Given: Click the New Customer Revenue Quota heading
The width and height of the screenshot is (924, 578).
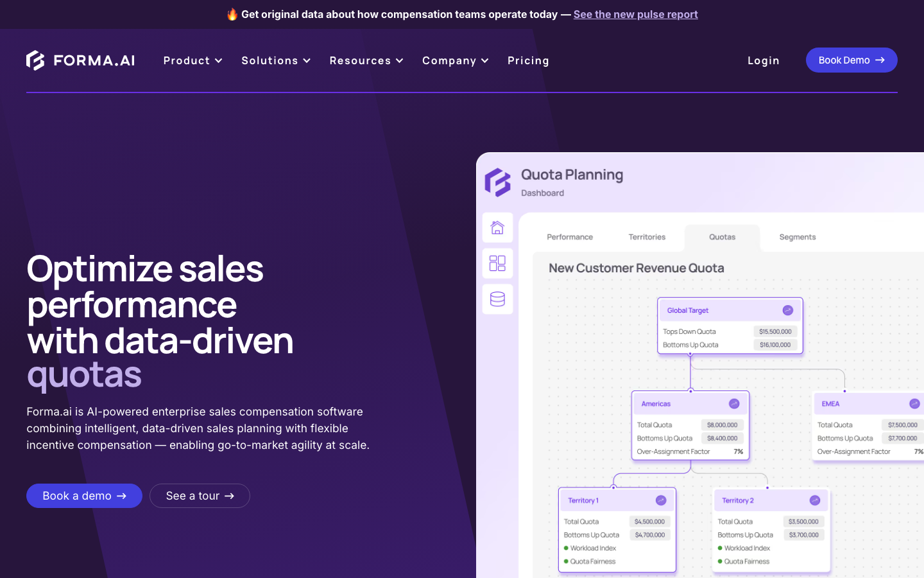Looking at the screenshot, I should (636, 268).
